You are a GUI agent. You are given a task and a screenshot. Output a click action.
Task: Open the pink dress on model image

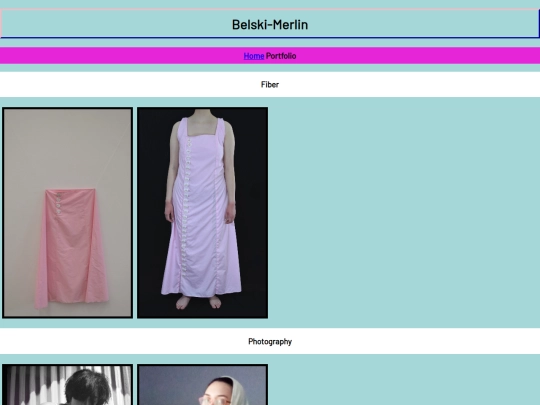tap(202, 213)
